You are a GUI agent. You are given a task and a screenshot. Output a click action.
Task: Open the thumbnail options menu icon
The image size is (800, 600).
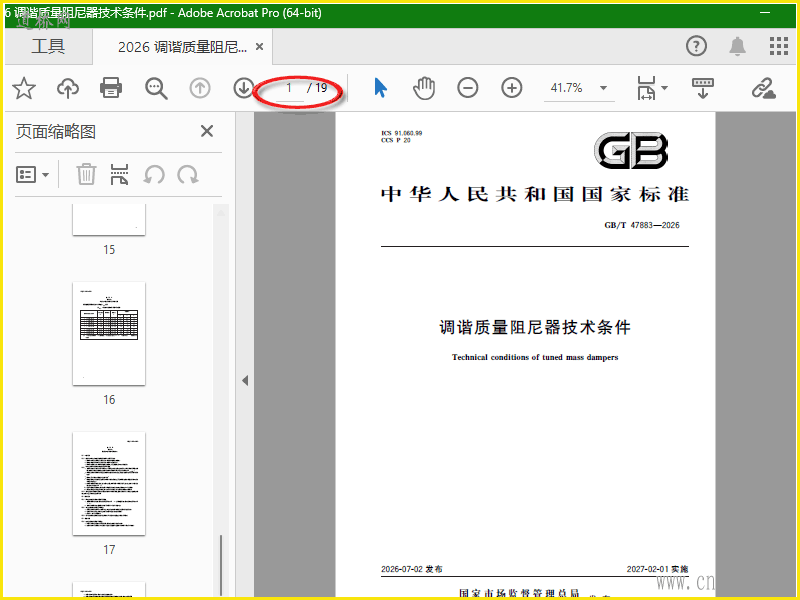coord(26,175)
